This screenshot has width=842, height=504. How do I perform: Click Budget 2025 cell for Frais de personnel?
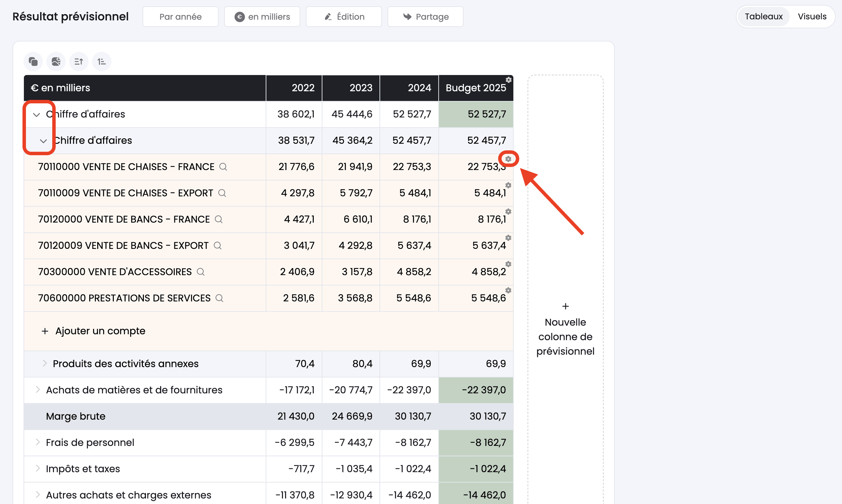pyautogui.click(x=476, y=442)
